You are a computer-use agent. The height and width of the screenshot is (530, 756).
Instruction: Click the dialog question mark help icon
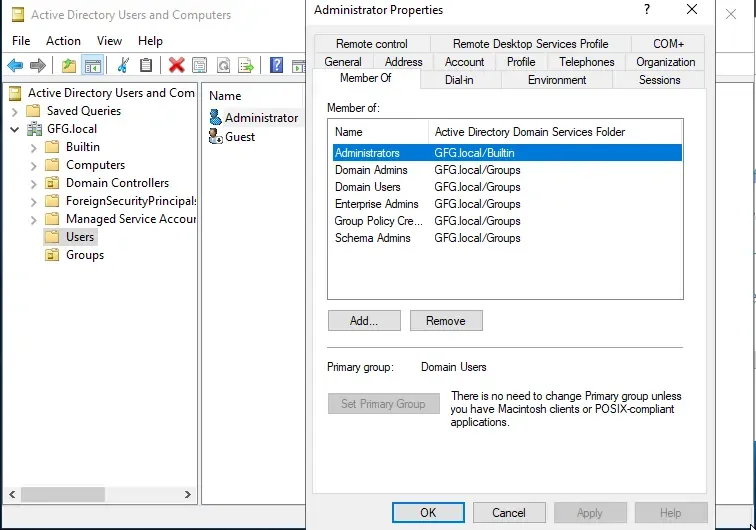(x=647, y=10)
